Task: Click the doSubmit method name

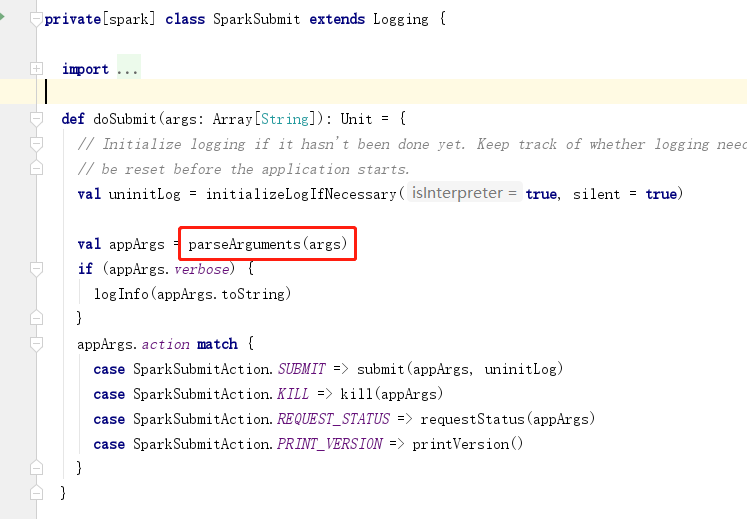Action: (125, 119)
